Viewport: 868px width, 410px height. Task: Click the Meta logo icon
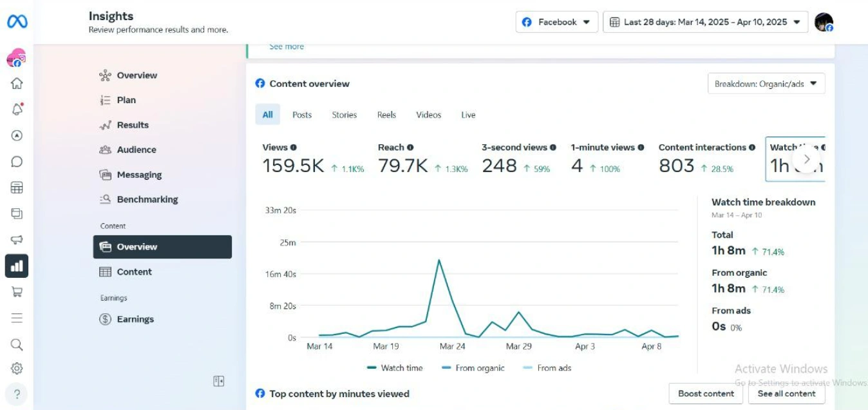(x=17, y=22)
